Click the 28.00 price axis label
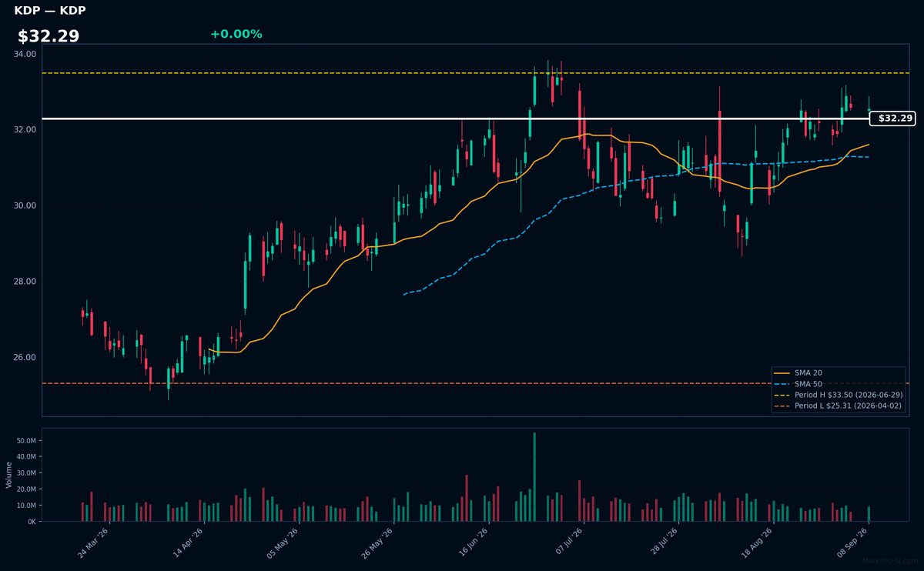 (x=25, y=282)
